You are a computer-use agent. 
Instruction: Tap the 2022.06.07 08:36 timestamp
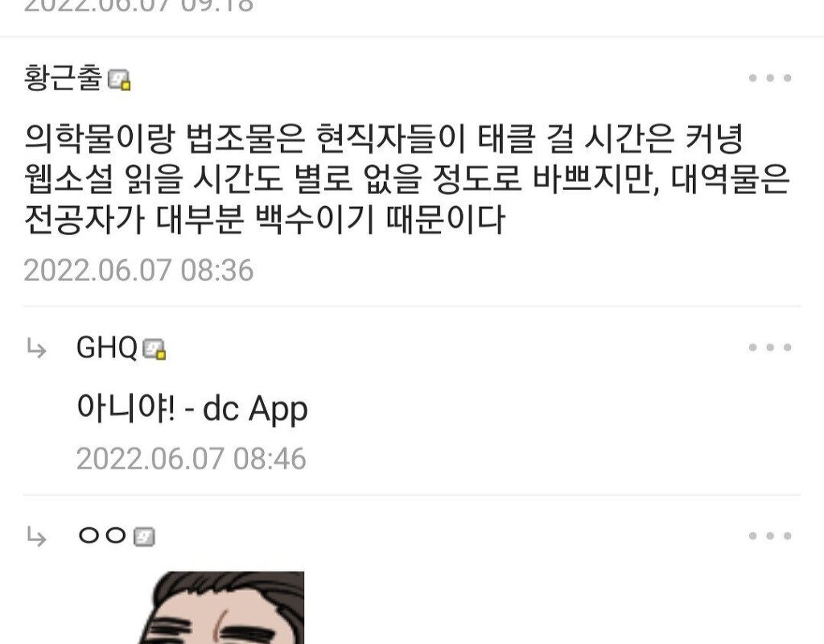click(x=138, y=270)
